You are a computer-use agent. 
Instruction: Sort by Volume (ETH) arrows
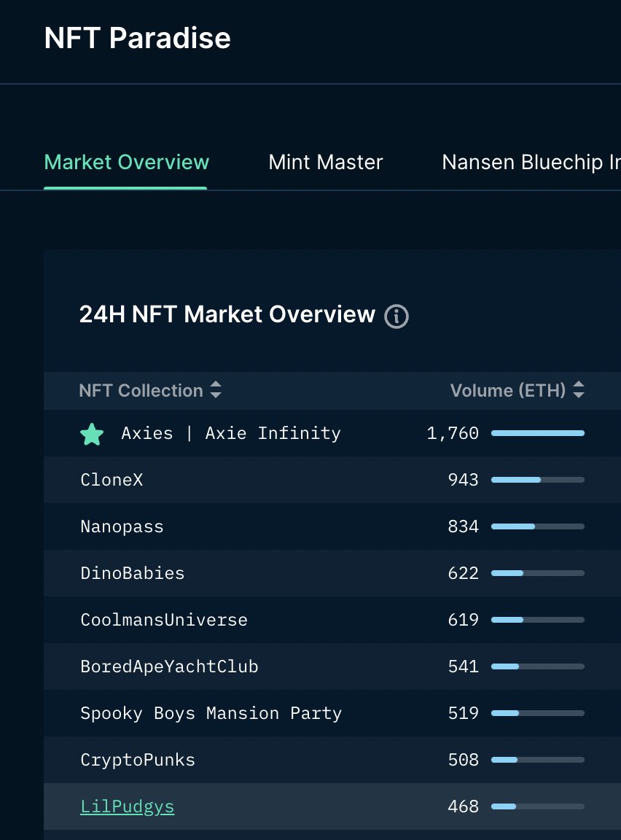tap(578, 389)
